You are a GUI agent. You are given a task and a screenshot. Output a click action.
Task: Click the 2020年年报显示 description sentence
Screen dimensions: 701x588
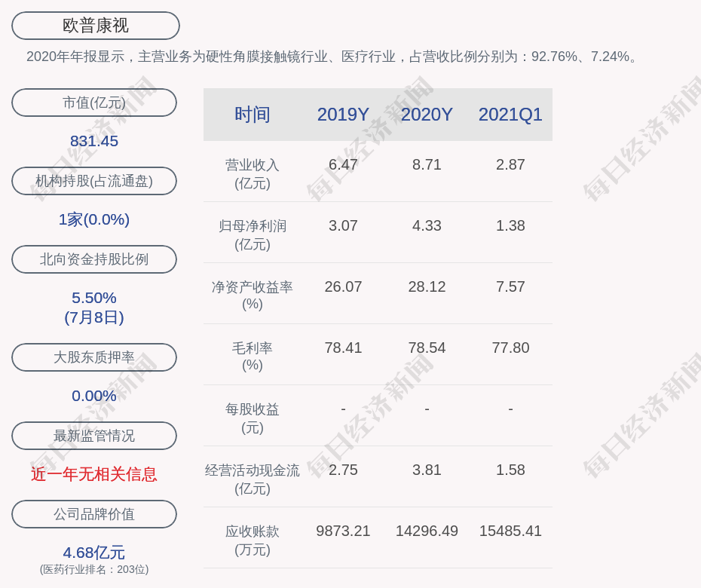(332, 57)
